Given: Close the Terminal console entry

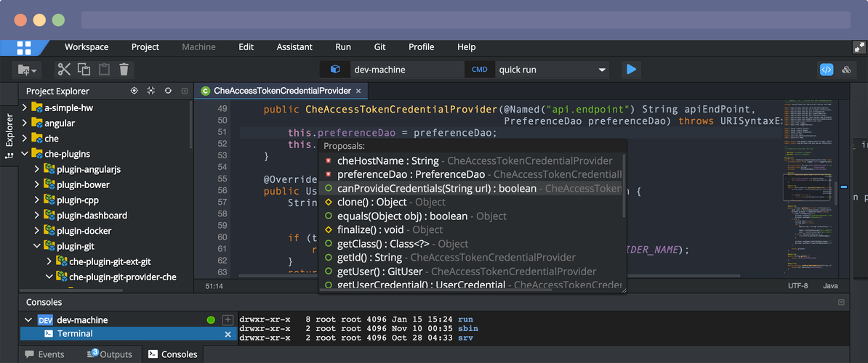Looking at the screenshot, I should [x=228, y=334].
